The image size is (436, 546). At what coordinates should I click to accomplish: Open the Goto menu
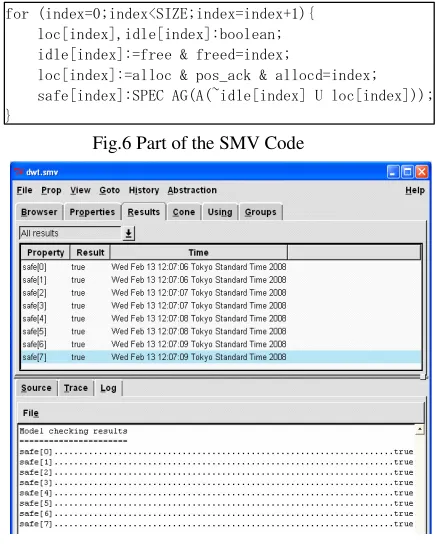[110, 190]
